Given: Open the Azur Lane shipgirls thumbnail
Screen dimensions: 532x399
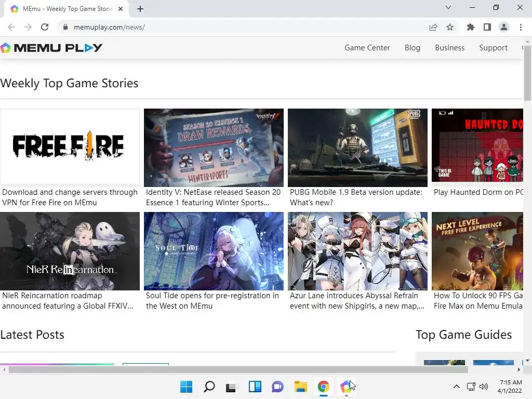Looking at the screenshot, I should pos(357,251).
